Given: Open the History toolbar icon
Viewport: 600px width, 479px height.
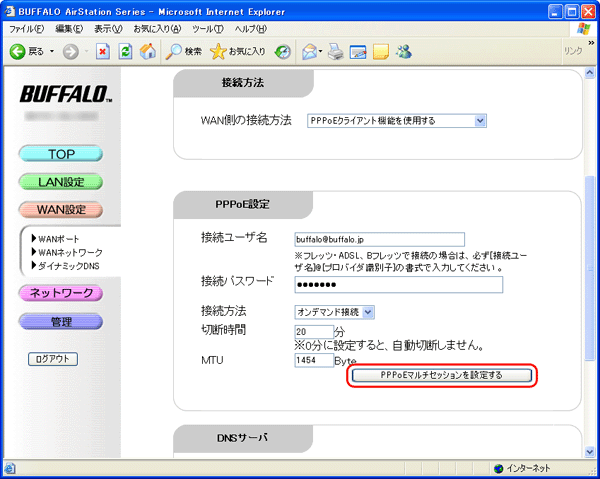Looking at the screenshot, I should coord(283,52).
